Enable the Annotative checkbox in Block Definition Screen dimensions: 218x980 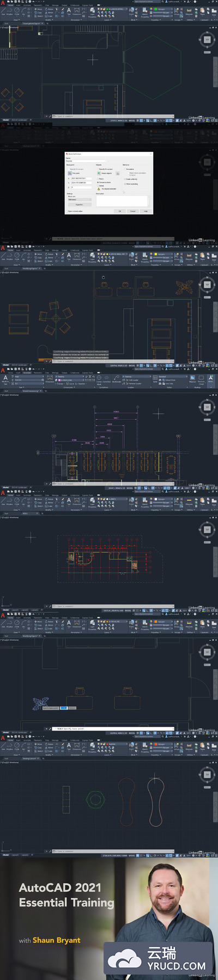[125, 169]
